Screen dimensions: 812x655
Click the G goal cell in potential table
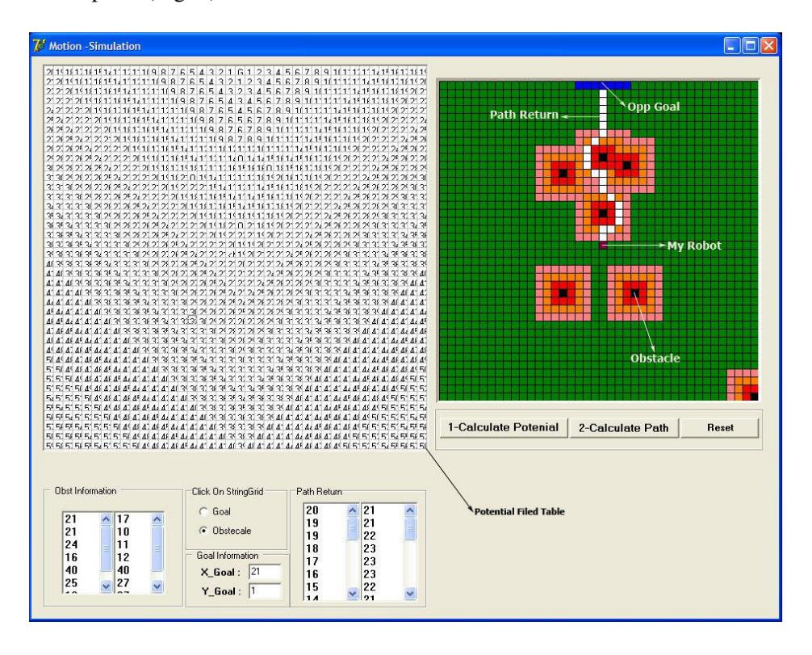click(240, 72)
